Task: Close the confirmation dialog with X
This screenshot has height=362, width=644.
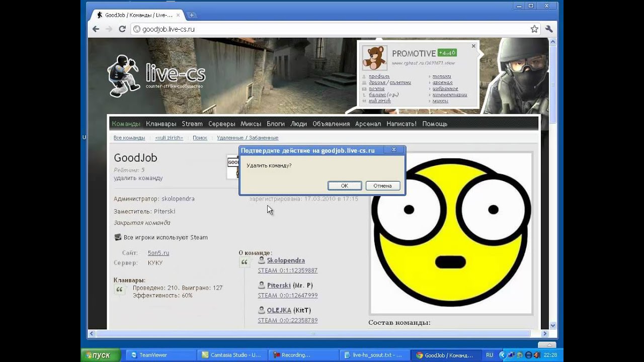Action: [x=394, y=150]
